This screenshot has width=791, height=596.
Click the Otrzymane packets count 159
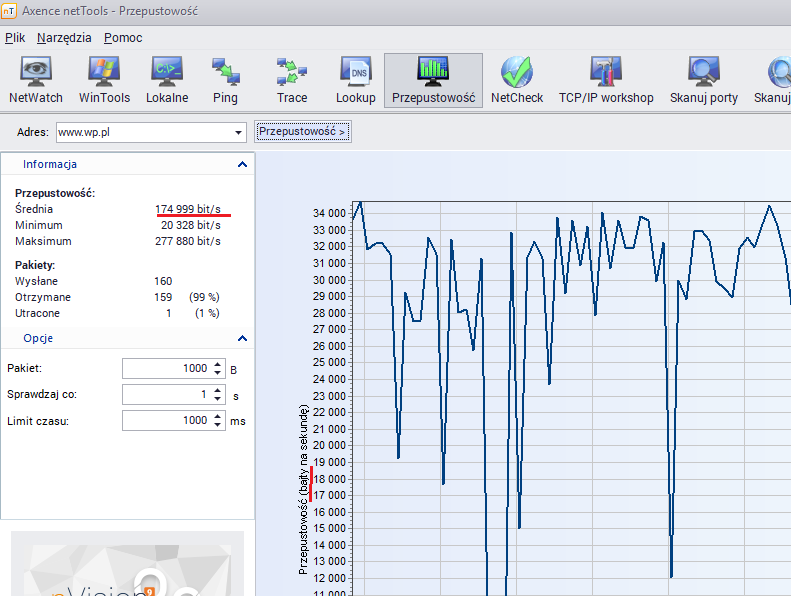coord(163,297)
